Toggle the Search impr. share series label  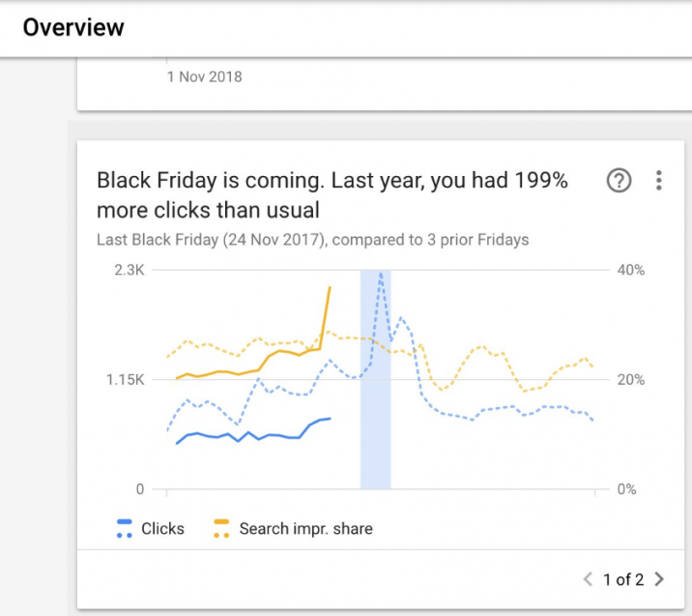click(x=305, y=529)
